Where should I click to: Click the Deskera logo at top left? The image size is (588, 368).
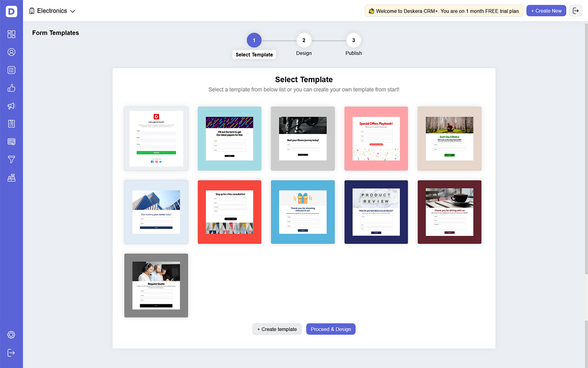click(x=11, y=11)
